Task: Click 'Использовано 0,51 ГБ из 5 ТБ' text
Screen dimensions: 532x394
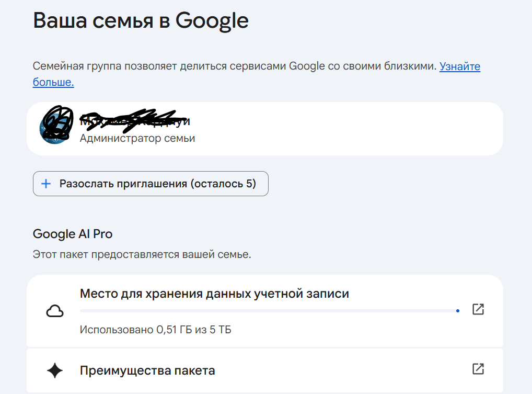Action: coord(155,330)
